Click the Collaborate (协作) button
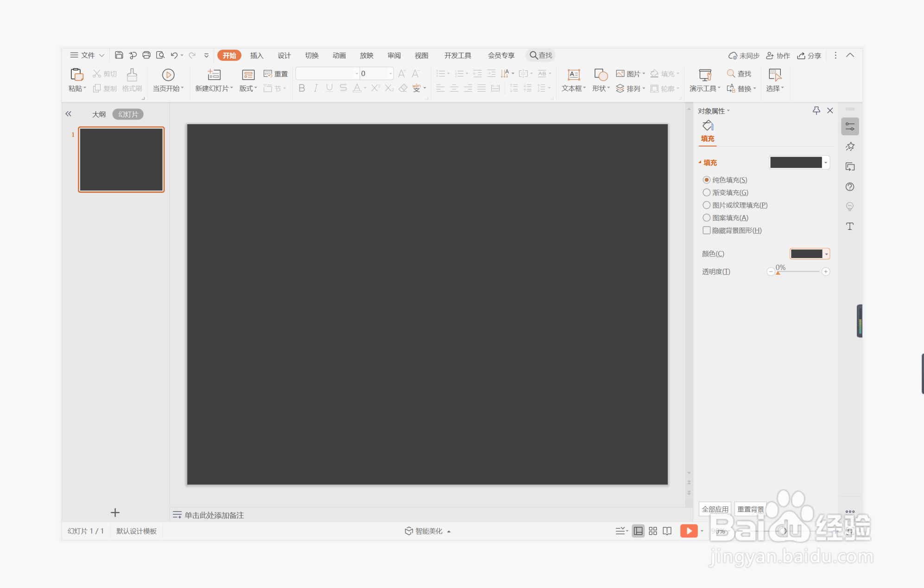Image resolution: width=924 pixels, height=588 pixels. [778, 56]
